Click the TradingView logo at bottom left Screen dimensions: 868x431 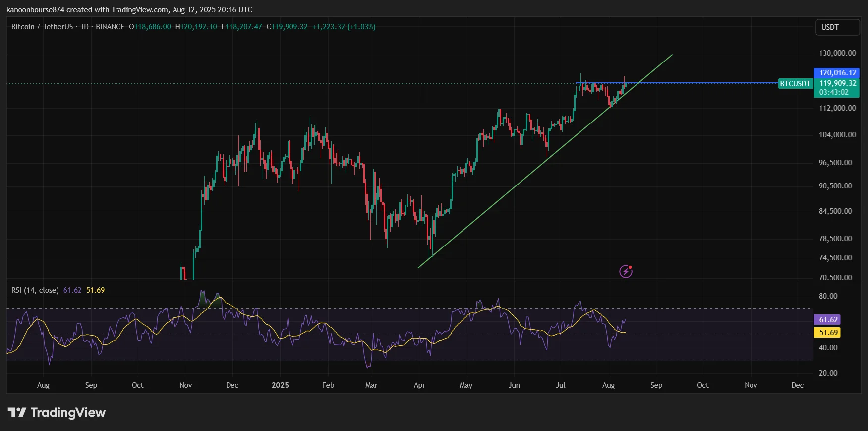57,412
